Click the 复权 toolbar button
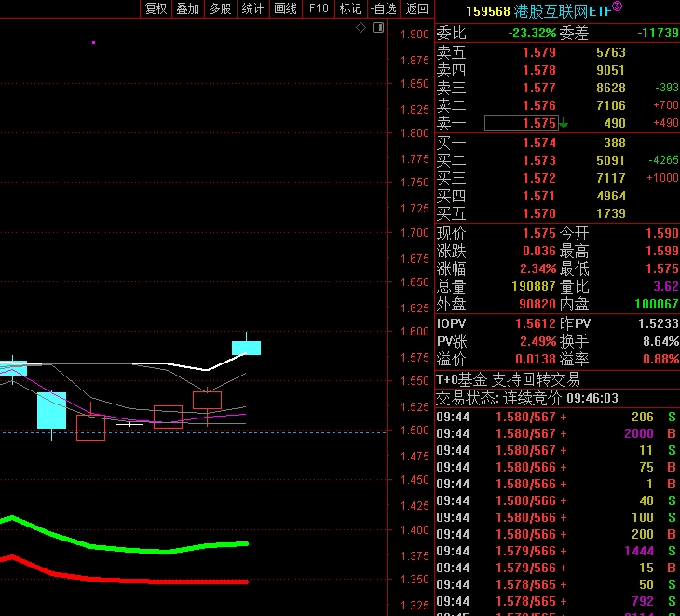The height and width of the screenshot is (616, 680). pos(156,8)
